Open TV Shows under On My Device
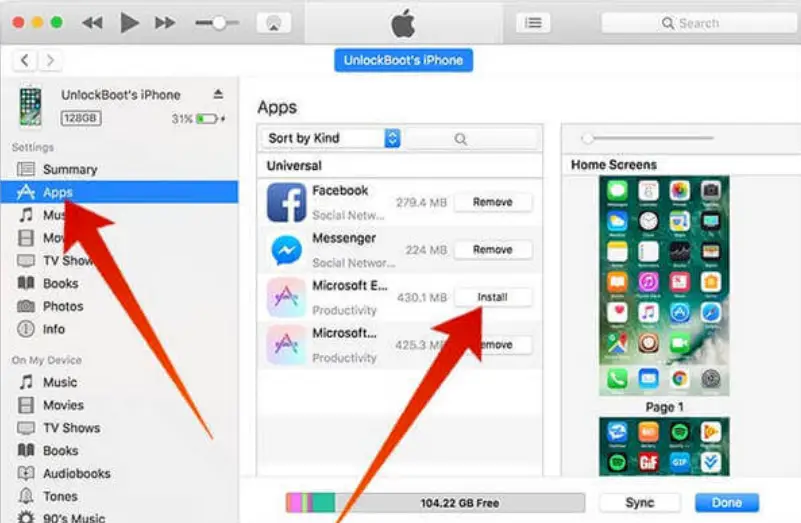Screen dimensions: 801x523 [120, 428]
